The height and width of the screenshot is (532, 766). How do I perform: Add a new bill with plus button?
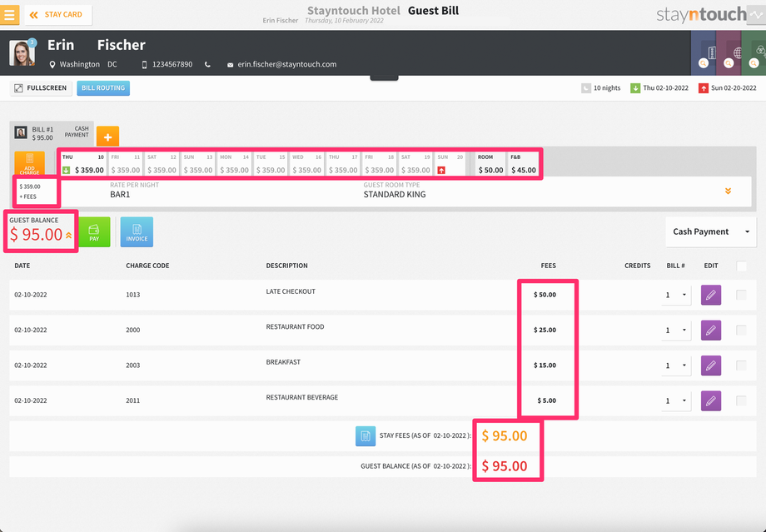(x=107, y=137)
